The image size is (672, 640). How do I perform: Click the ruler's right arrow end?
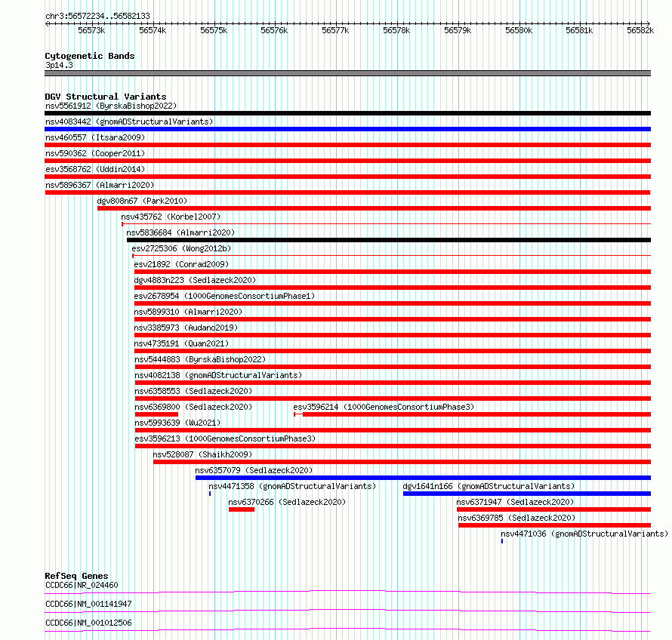point(649,24)
